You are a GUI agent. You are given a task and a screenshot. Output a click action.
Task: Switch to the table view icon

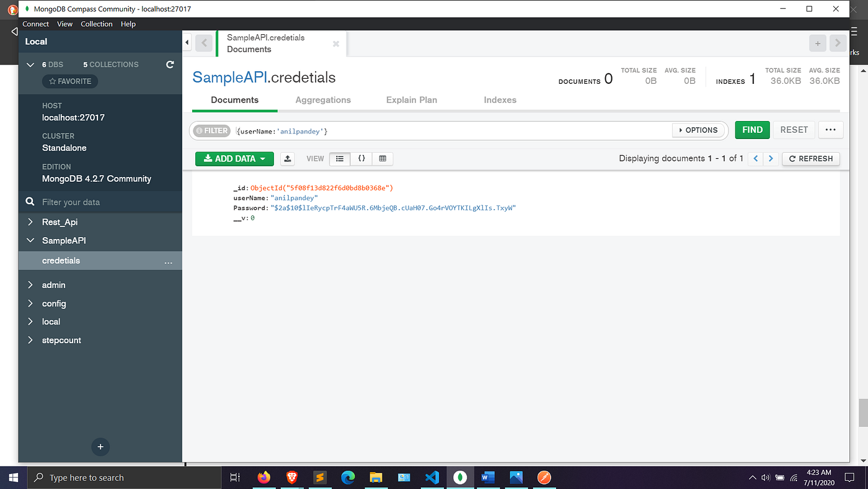coord(383,159)
